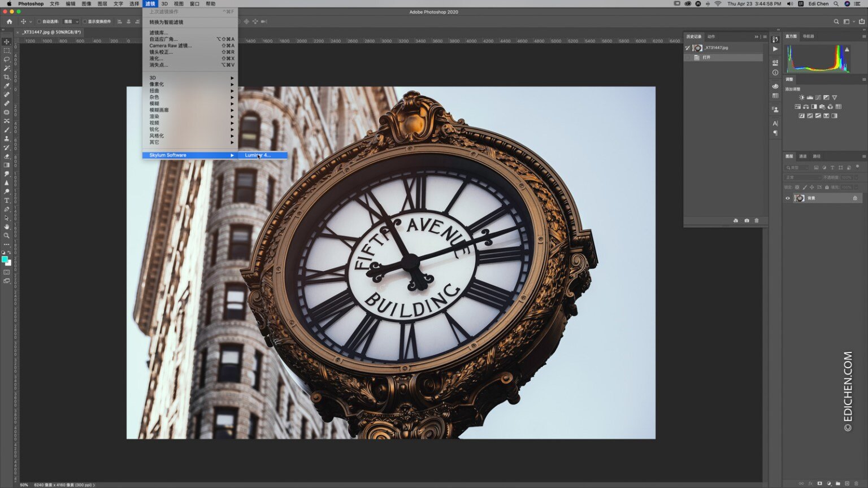The image size is (868, 488).
Task: Add Curves adjustment icon
Action: (x=818, y=98)
